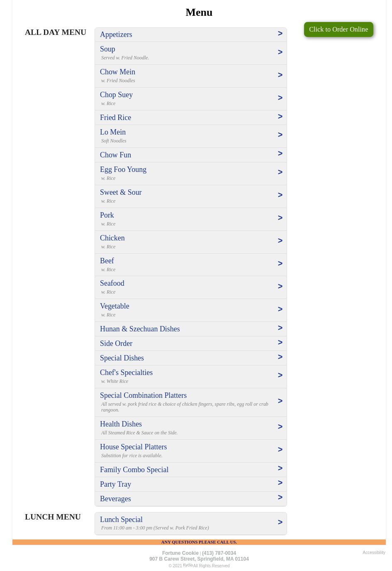Click the chevron next to Vegetable
Image resolution: width=392 pixels, height=571 pixels.
click(280, 309)
